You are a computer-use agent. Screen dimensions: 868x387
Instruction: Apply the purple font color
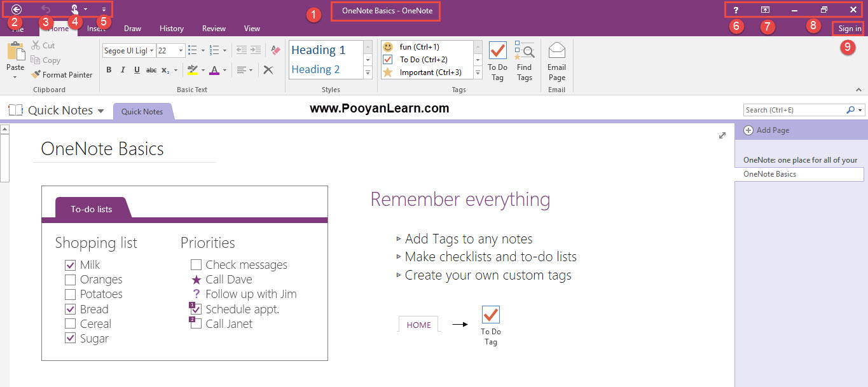(214, 70)
